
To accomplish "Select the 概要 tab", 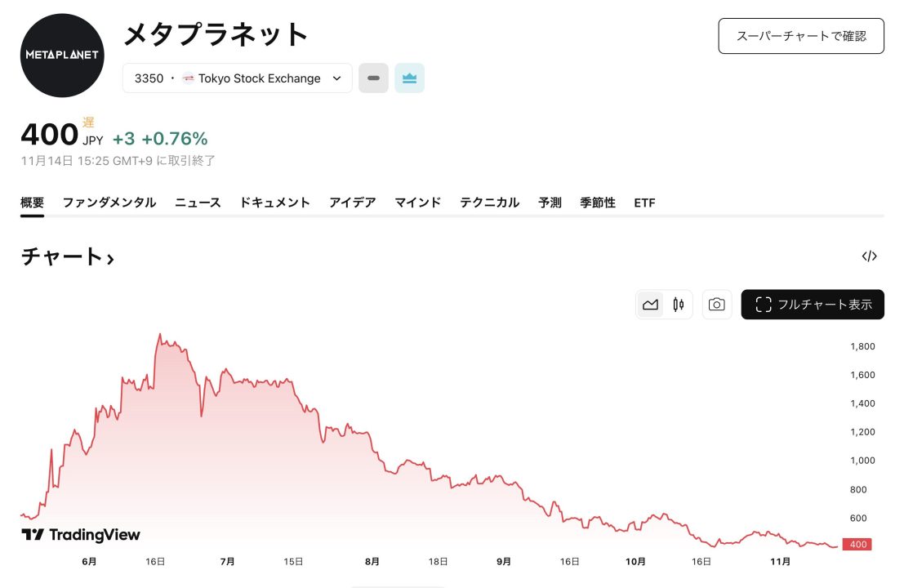I will pyautogui.click(x=32, y=203).
